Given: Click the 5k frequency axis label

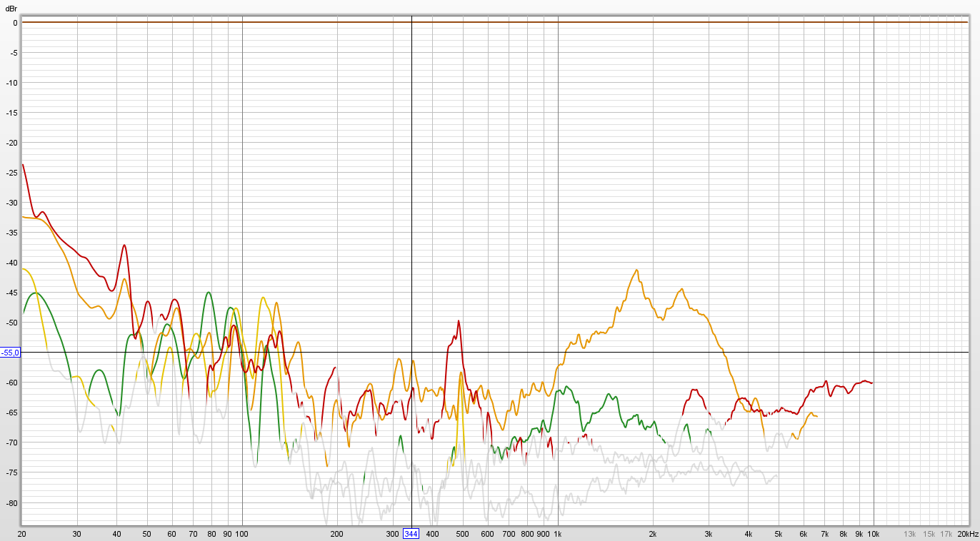Looking at the screenshot, I should click(x=779, y=534).
